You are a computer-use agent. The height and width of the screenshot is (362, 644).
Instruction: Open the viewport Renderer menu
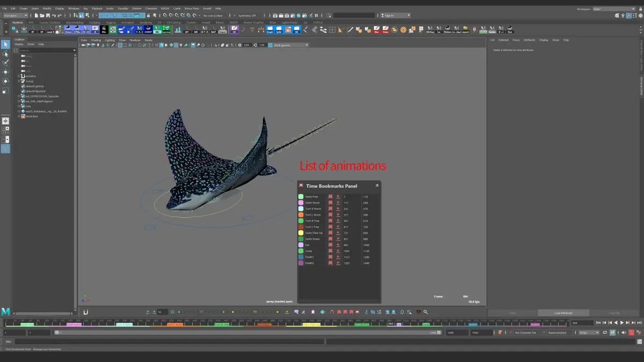135,40
